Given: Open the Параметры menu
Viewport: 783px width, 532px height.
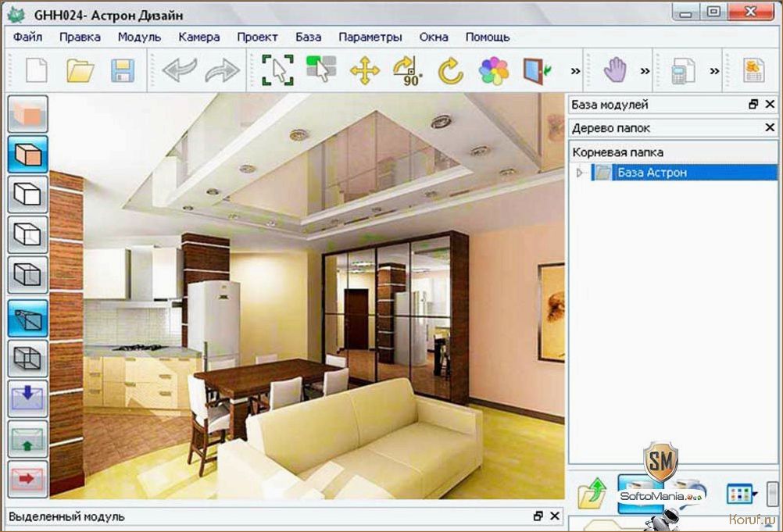Looking at the screenshot, I should click(370, 37).
